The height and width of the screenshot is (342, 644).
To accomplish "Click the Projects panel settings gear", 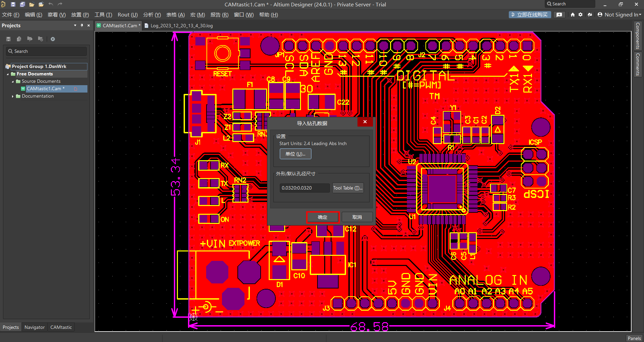I will 53,39.
